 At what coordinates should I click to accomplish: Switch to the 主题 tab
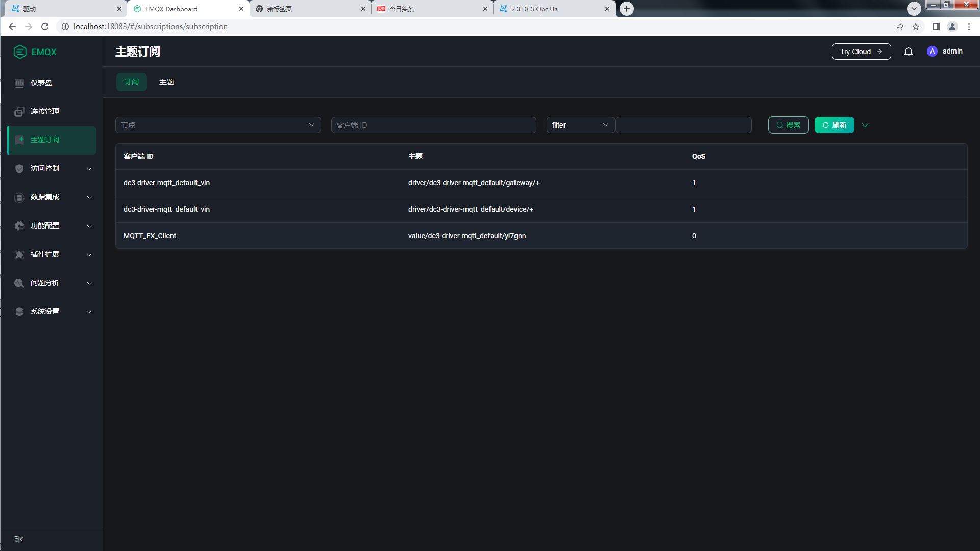click(166, 82)
